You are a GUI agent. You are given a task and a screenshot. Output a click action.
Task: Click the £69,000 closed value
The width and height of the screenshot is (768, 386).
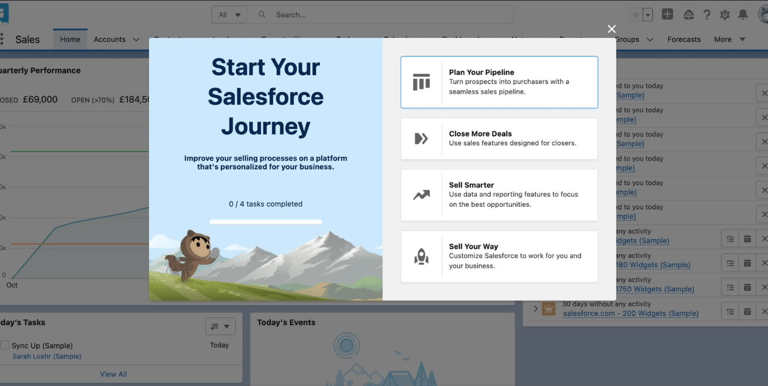(x=40, y=99)
